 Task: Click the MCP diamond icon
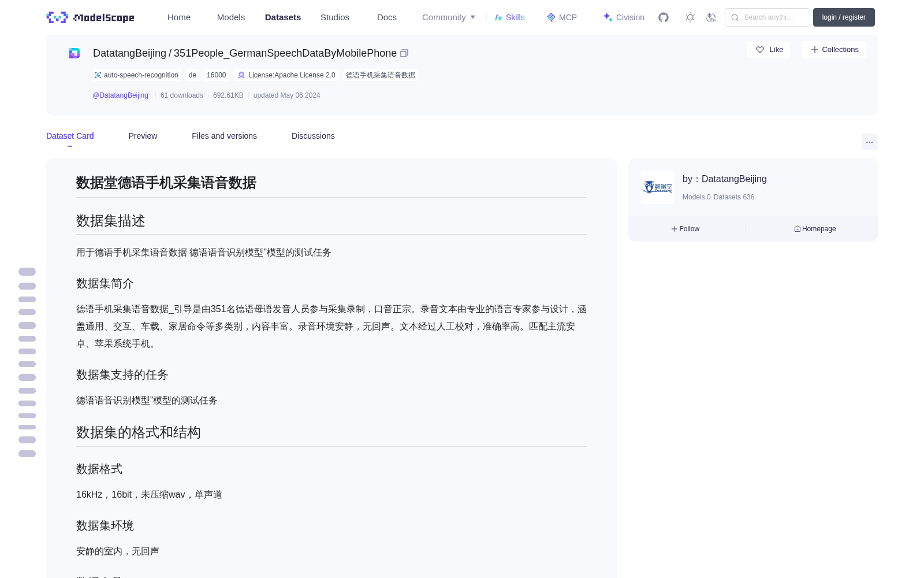click(x=551, y=17)
